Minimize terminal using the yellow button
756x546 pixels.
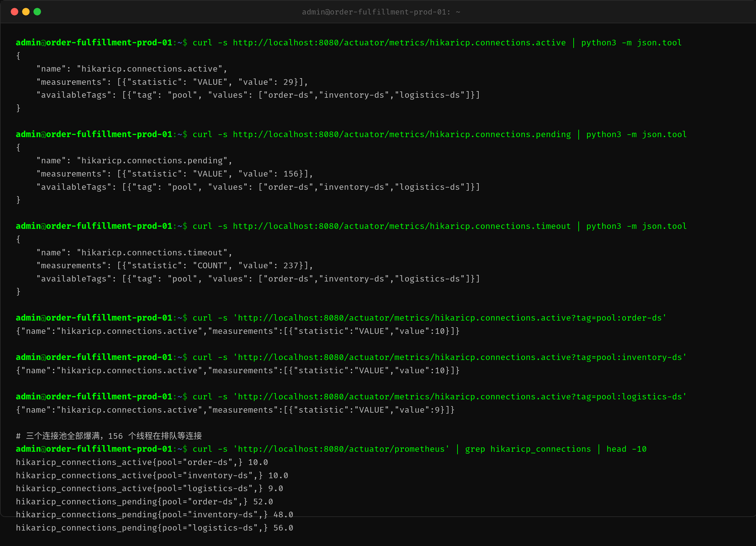26,12
